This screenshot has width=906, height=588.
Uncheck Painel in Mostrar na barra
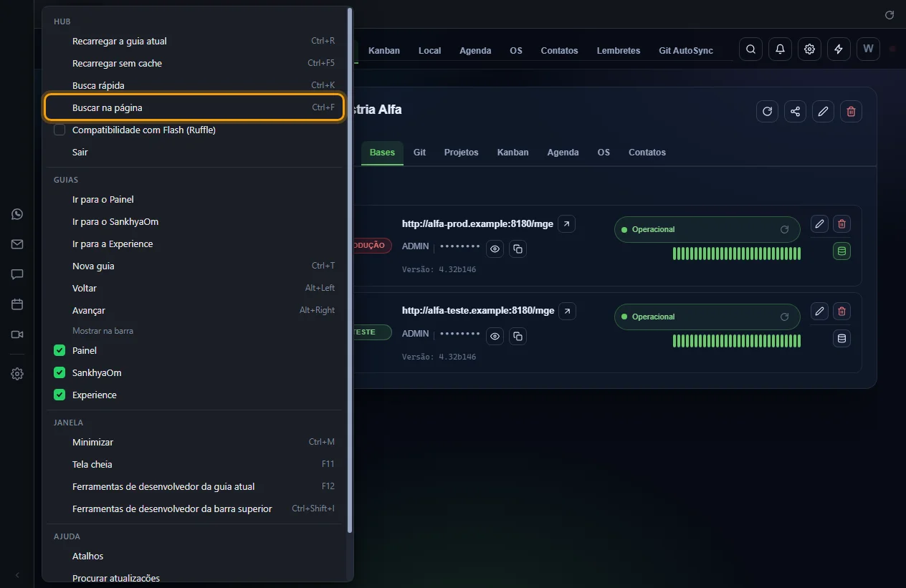[x=59, y=350]
